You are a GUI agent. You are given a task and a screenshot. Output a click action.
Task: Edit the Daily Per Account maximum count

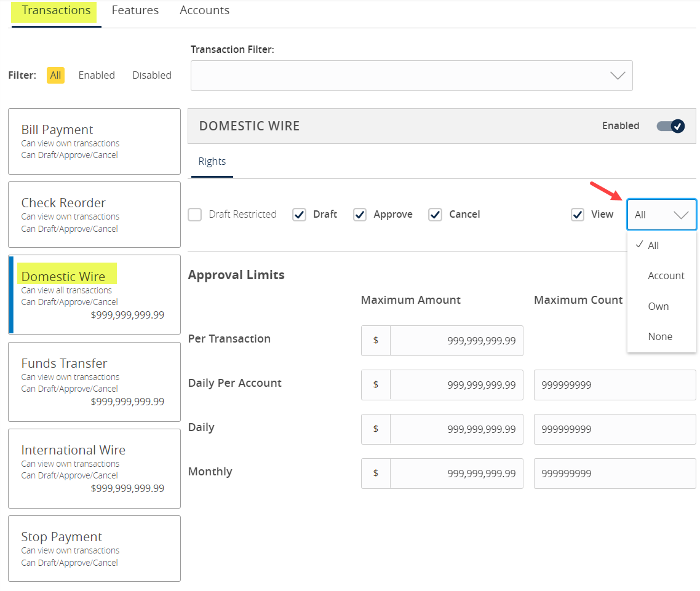(614, 385)
